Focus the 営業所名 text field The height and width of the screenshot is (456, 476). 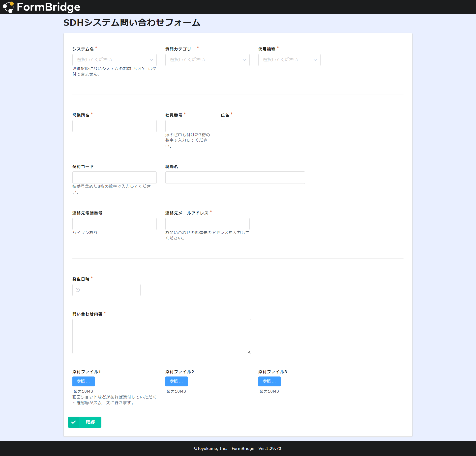click(114, 126)
